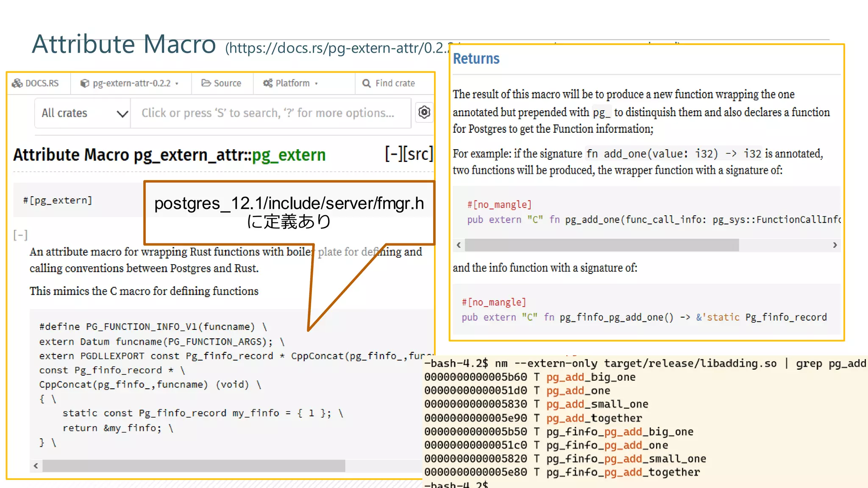Image resolution: width=868 pixels, height=488 pixels.
Task: Open the Platform dropdown menu
Action: click(x=291, y=83)
